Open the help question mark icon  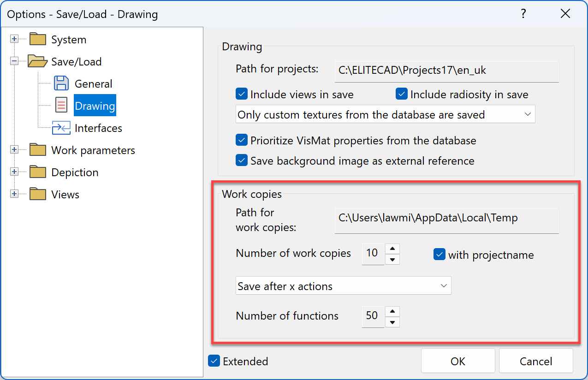pos(523,14)
